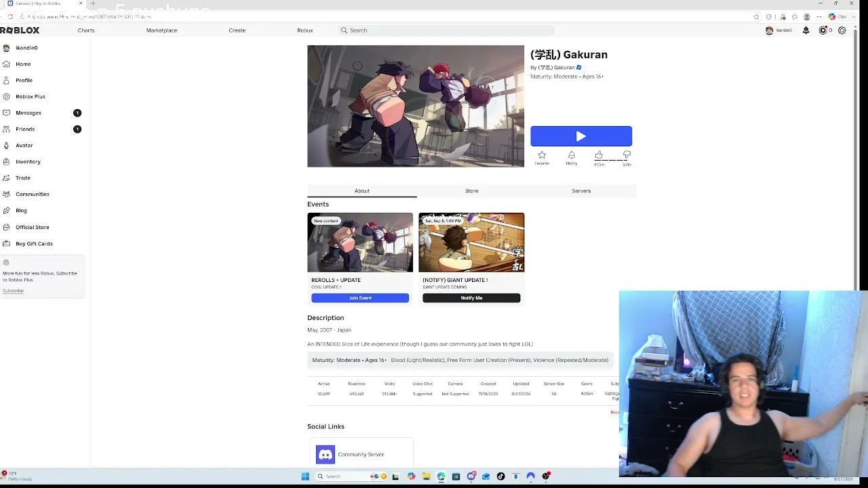Open TikTok from the taskbar
This screenshot has width=868, height=488.
click(x=500, y=476)
